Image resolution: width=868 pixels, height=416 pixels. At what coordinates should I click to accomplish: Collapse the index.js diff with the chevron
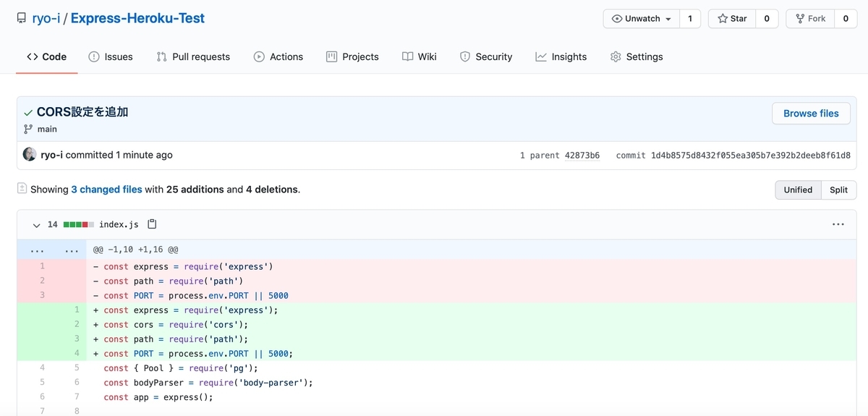tap(36, 225)
